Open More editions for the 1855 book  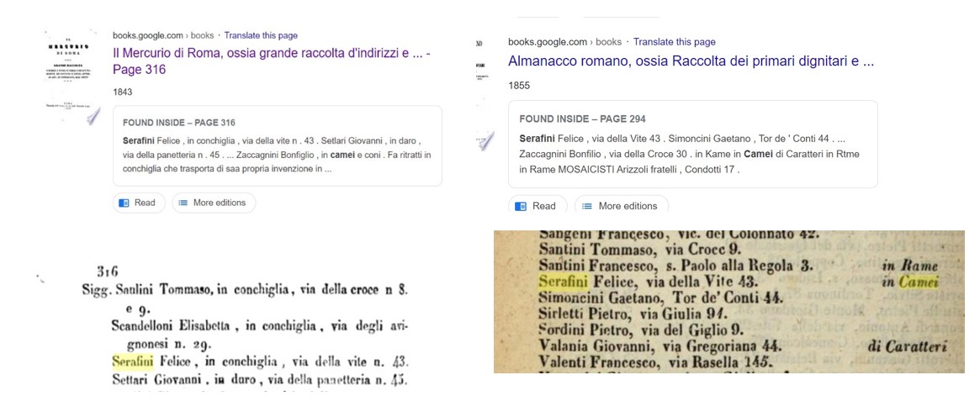click(x=622, y=205)
